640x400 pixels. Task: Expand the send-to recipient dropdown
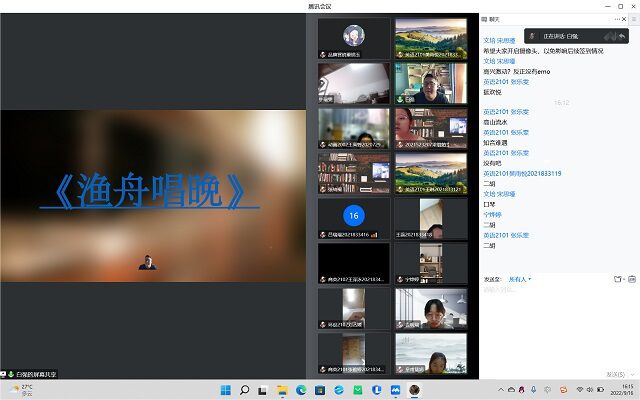pyautogui.click(x=521, y=279)
